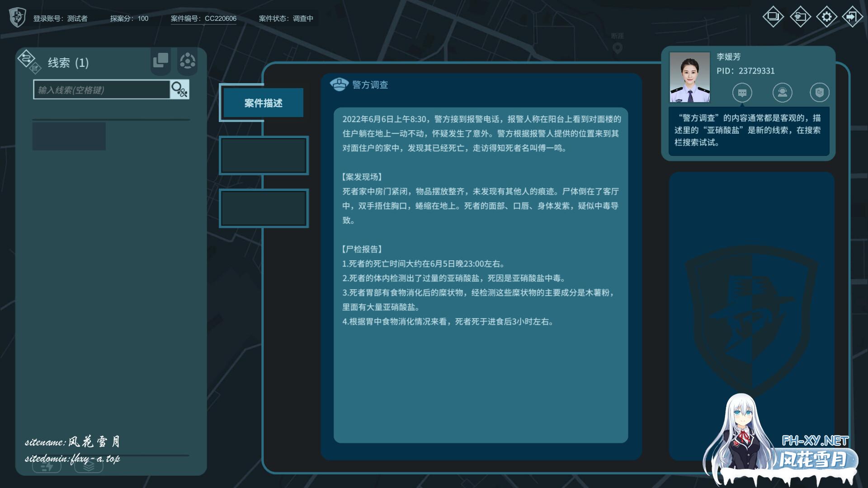Click the chat message bubble icon under 李媛芳
The image size is (868, 488).
742,93
